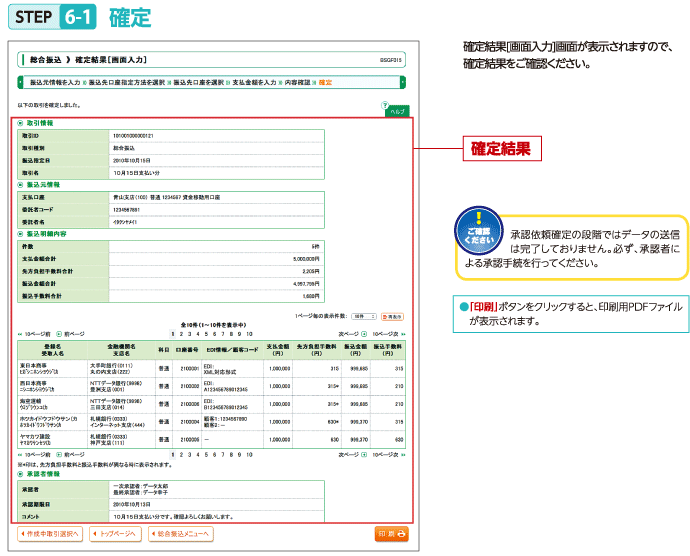Select page 2 in top pagination
This screenshot has width=690, height=556.
point(181,334)
